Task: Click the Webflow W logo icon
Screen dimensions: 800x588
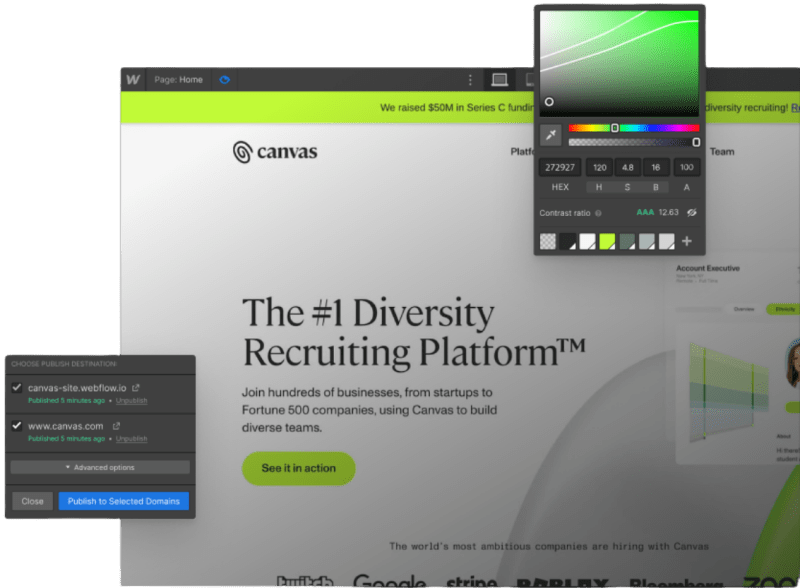Action: (x=133, y=80)
